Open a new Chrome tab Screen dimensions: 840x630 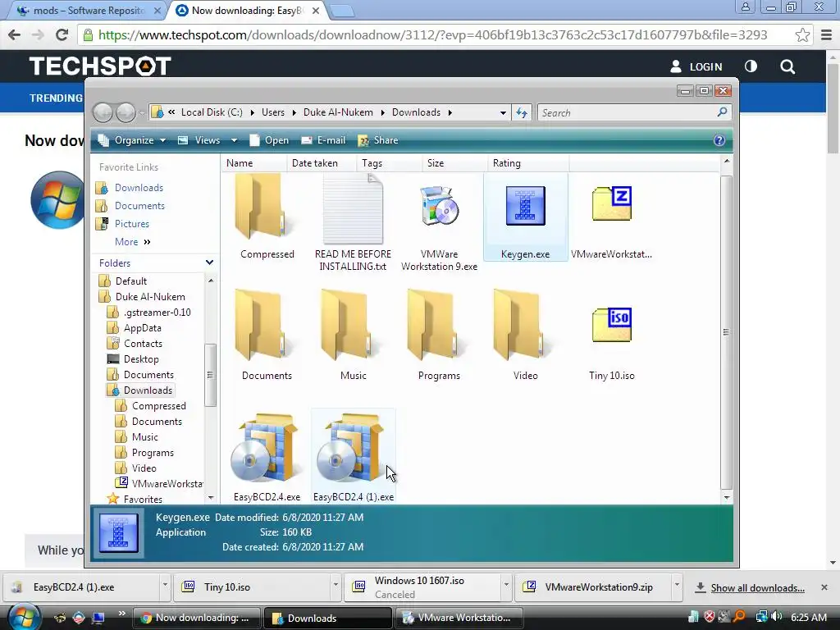click(x=342, y=11)
